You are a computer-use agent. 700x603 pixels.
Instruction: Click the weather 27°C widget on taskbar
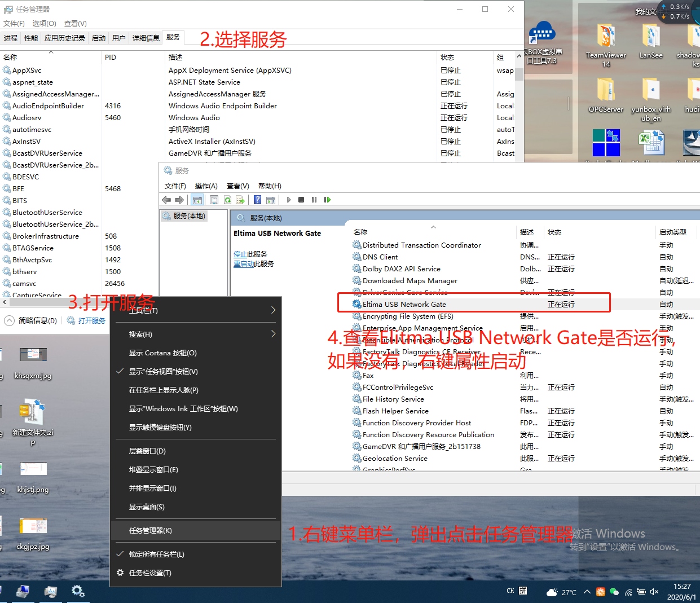[562, 592]
